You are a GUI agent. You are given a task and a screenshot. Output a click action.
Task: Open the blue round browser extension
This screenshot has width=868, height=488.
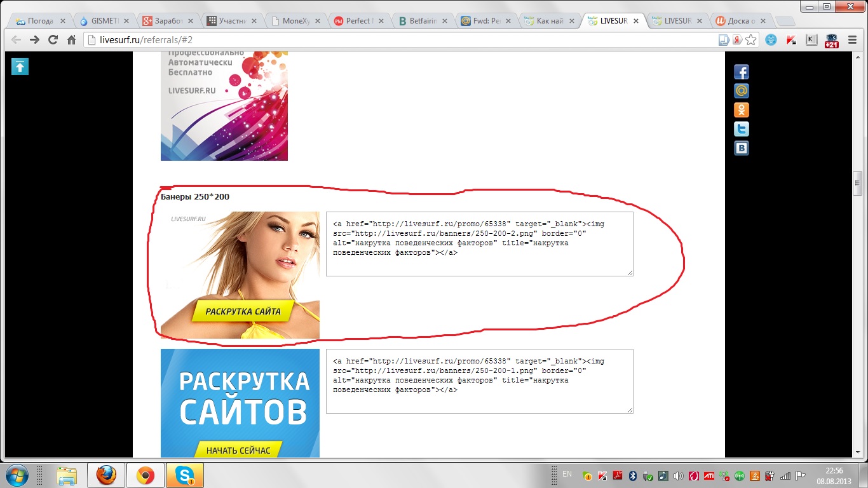coord(771,40)
